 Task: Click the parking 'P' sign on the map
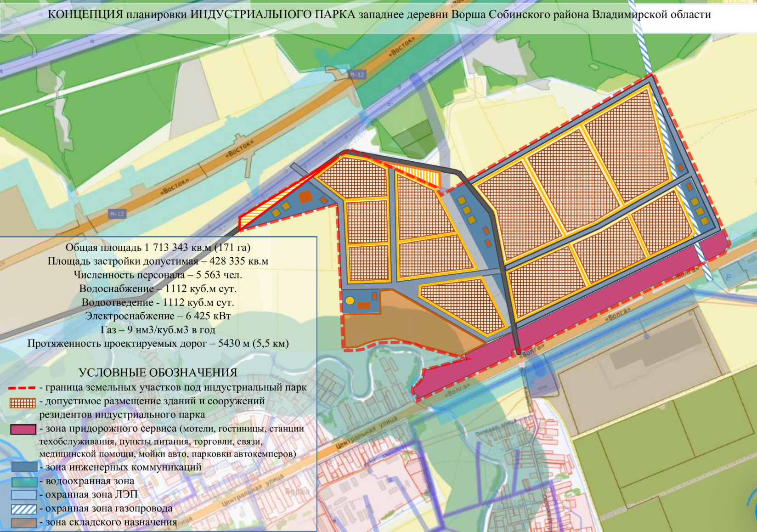728,278
